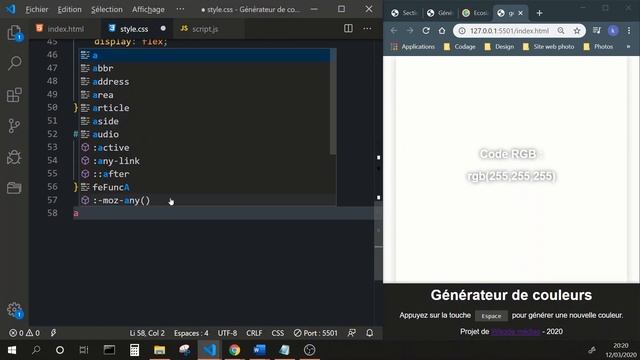Go forward in Chrome
Screen dimensions: 640x360
[x=410, y=31]
